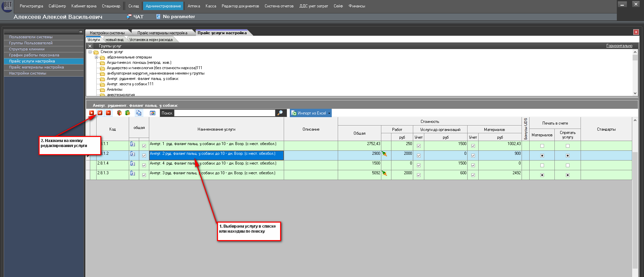Expand the 'абдоминальные операции' tree folder
This screenshot has width=644, height=277.
pos(97,57)
